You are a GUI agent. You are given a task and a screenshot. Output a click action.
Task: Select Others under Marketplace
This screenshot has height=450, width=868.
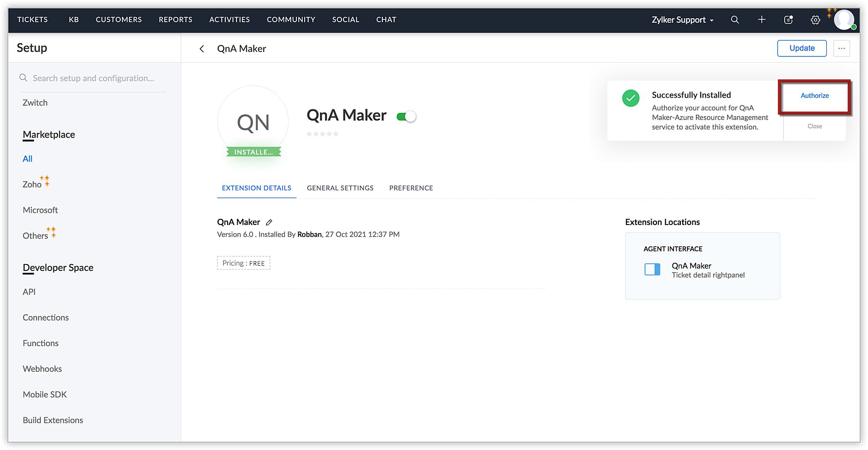tap(35, 236)
